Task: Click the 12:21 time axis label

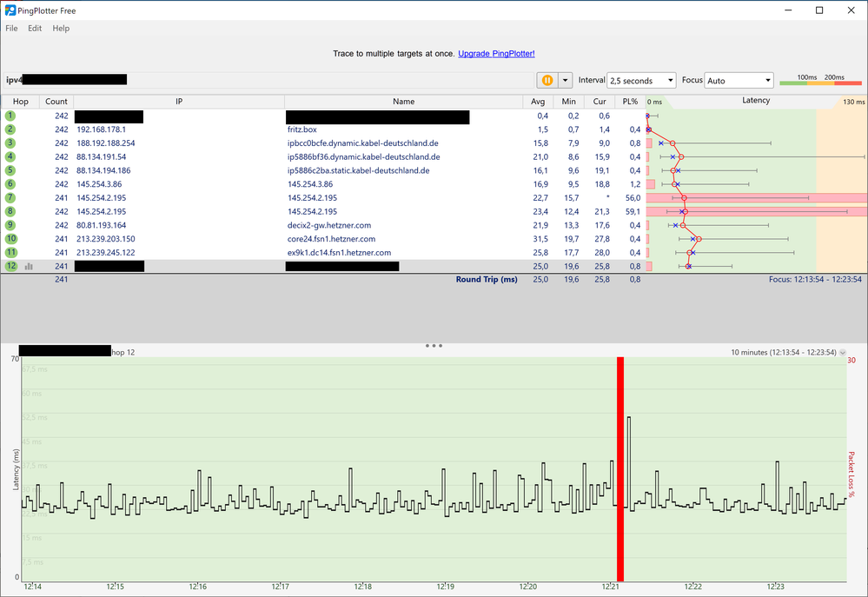Action: (611, 587)
